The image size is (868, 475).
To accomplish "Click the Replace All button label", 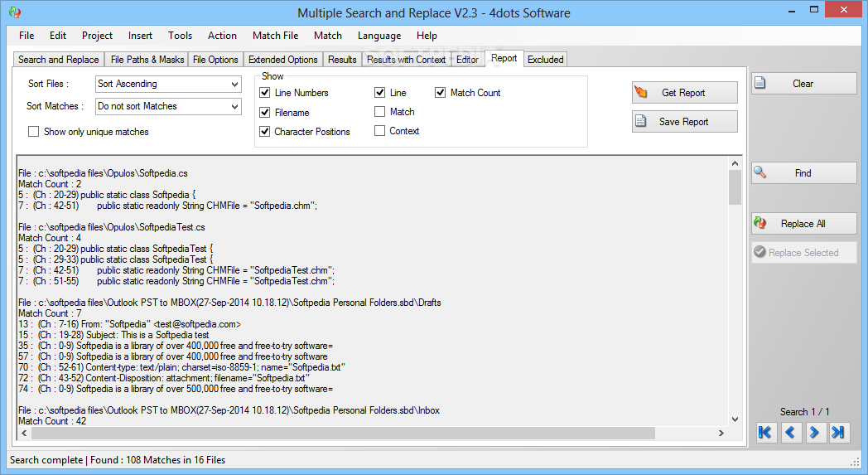I will pos(803,223).
